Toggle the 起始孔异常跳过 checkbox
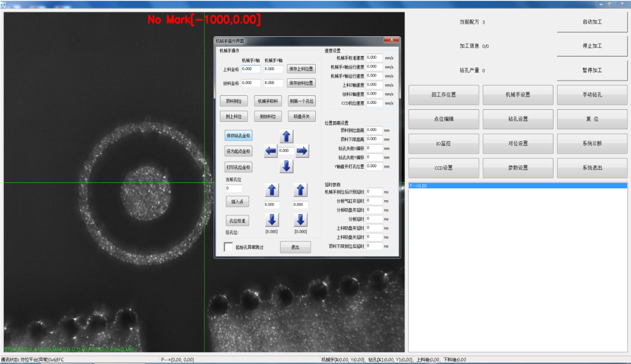 [228, 247]
